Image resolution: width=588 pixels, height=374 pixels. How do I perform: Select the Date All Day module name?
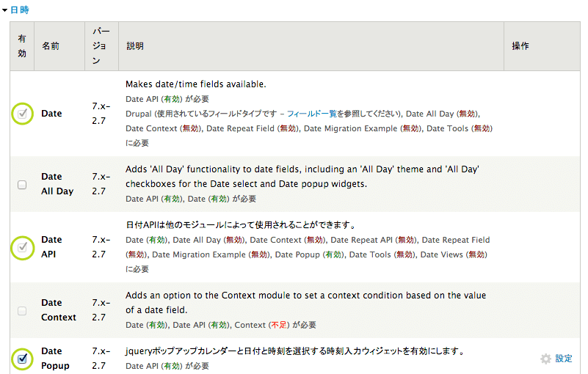(x=57, y=183)
